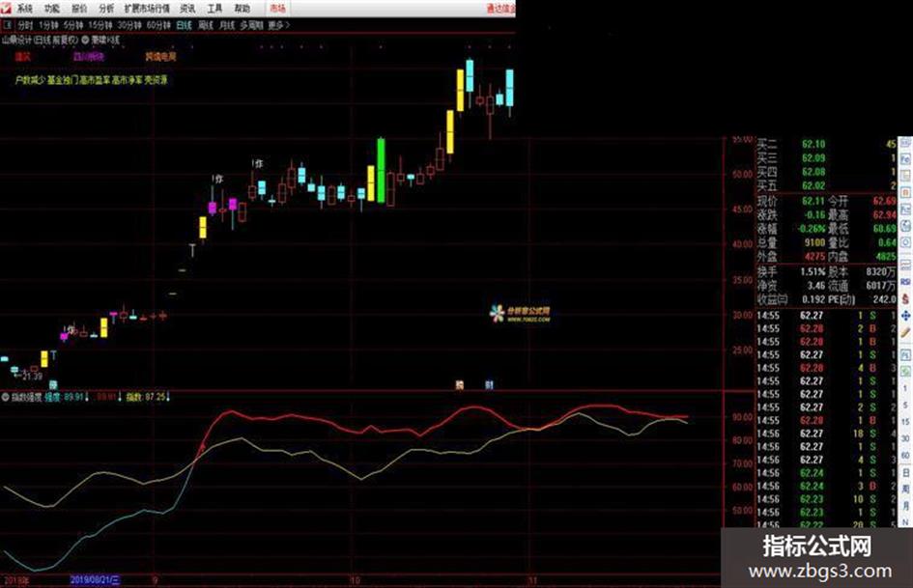Click the 月 period shortcut in the sidebar
The height and width of the screenshot is (588, 913).
[x=905, y=506]
